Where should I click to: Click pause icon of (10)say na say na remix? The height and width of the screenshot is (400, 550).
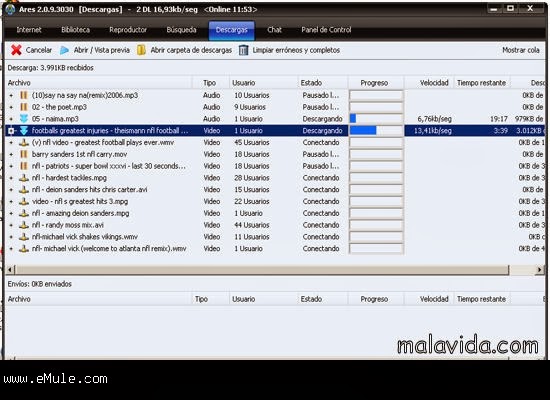point(24,95)
